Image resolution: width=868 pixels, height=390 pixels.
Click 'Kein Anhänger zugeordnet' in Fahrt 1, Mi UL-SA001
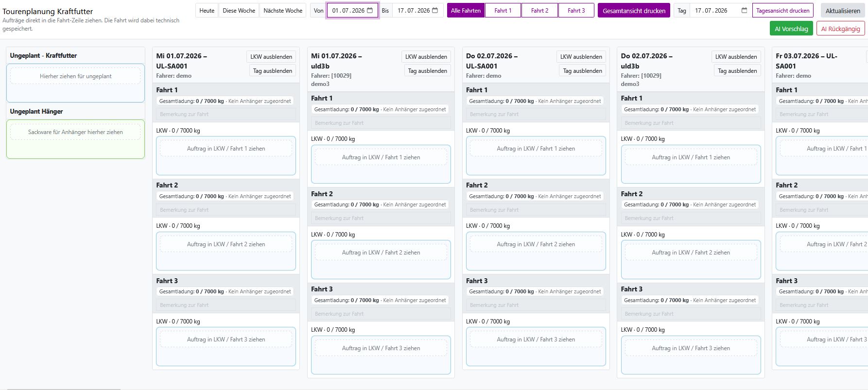coord(260,101)
